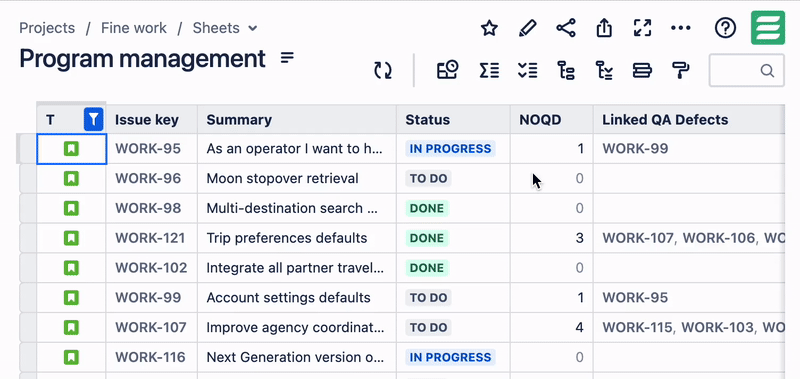Open the checklist options icon
Viewport: 800px width, 379px height.
click(x=527, y=70)
